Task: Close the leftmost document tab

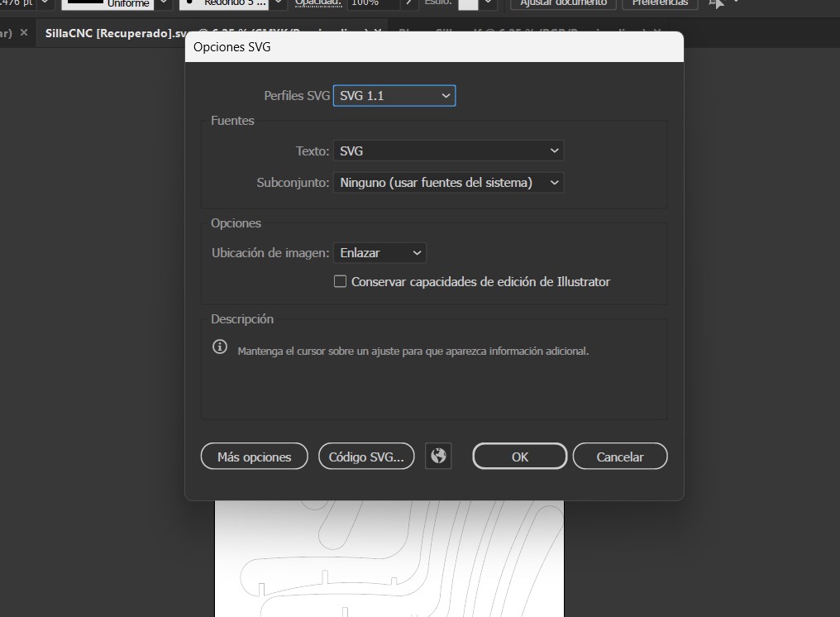Action: point(24,33)
